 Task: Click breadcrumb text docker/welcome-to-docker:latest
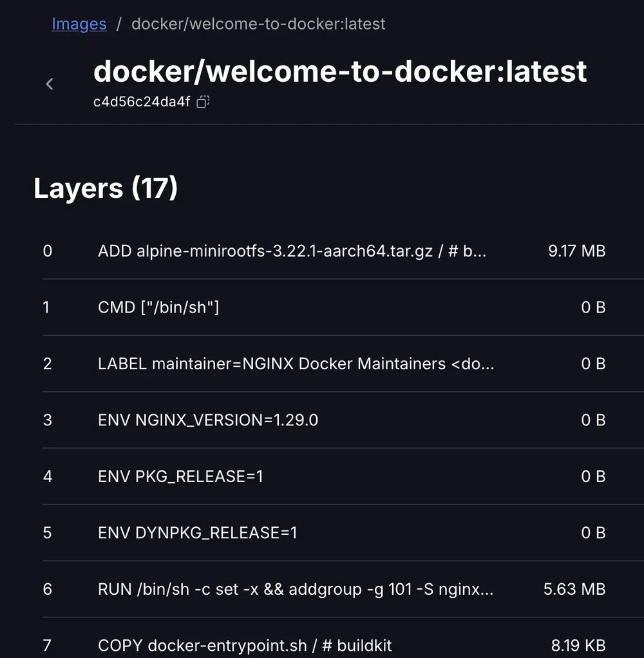click(x=258, y=24)
